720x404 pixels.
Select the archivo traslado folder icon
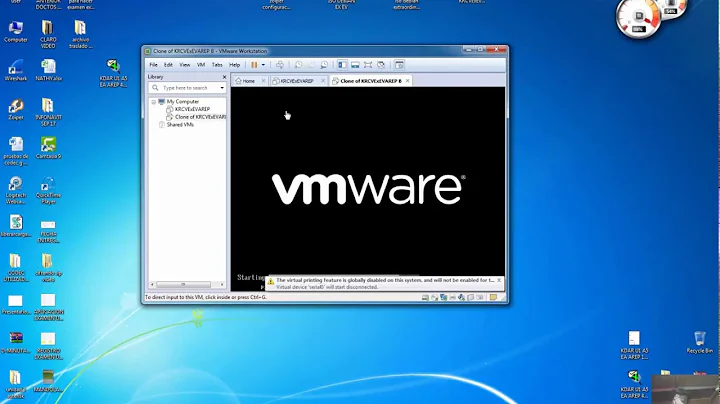80,34
